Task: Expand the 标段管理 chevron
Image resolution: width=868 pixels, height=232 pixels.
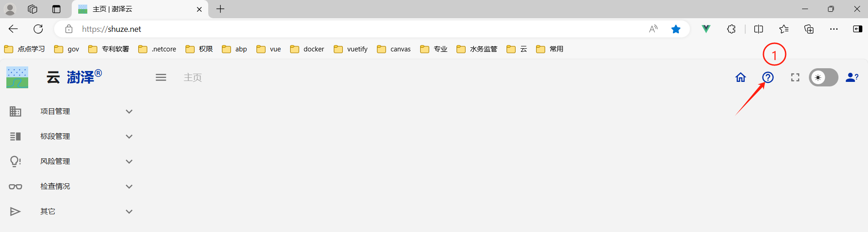Action: (129, 136)
